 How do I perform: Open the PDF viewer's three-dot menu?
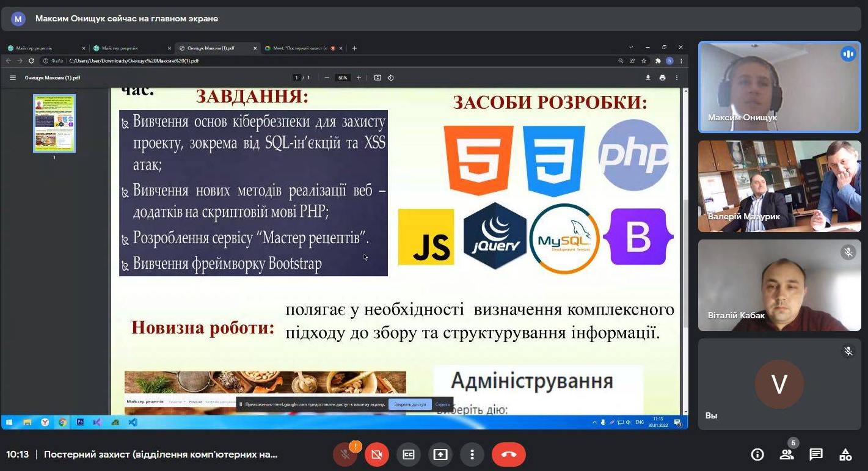click(677, 78)
